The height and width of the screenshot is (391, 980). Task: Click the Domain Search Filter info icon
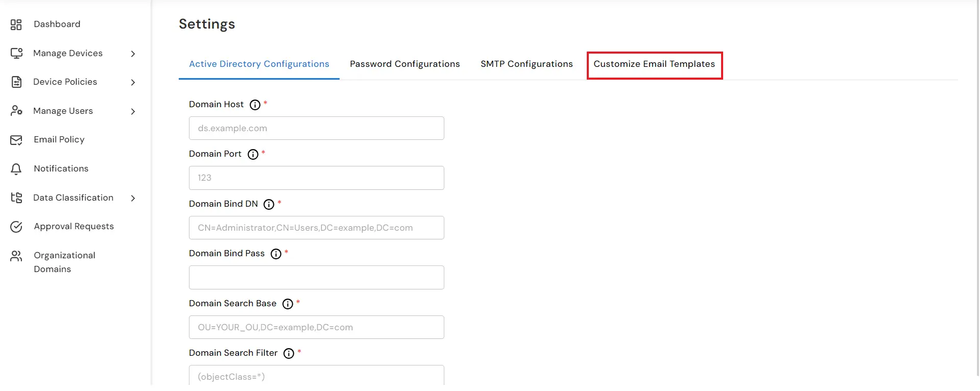289,353
